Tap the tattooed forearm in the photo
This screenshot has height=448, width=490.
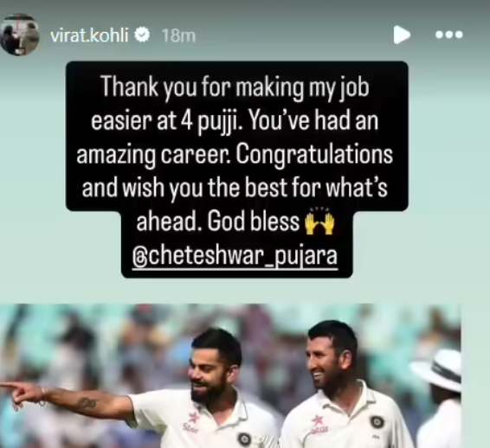(89, 403)
